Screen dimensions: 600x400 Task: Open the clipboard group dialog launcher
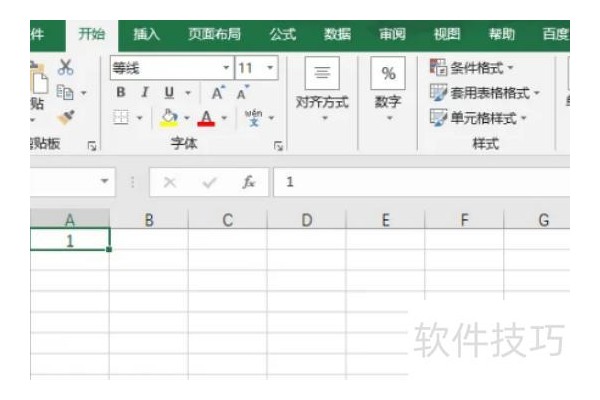92,145
